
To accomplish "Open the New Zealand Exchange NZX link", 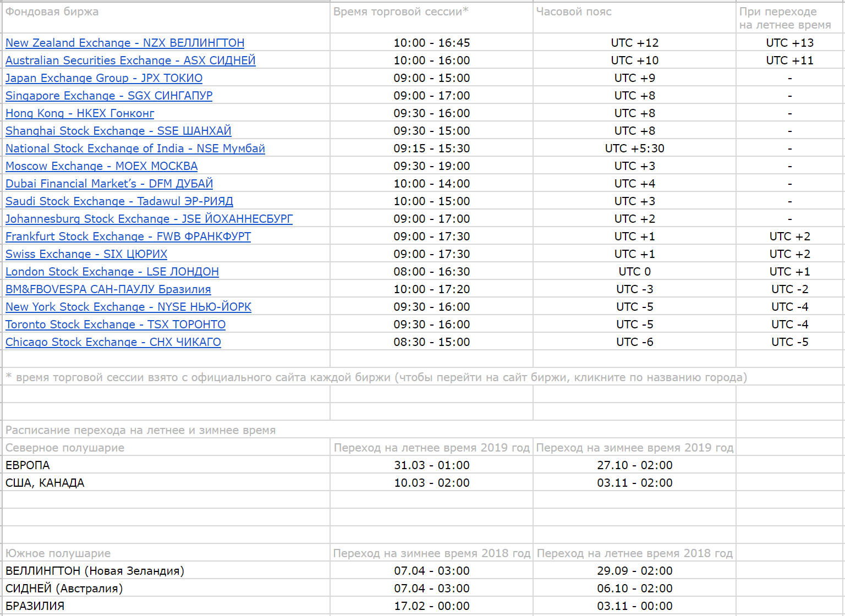I will tap(125, 43).
